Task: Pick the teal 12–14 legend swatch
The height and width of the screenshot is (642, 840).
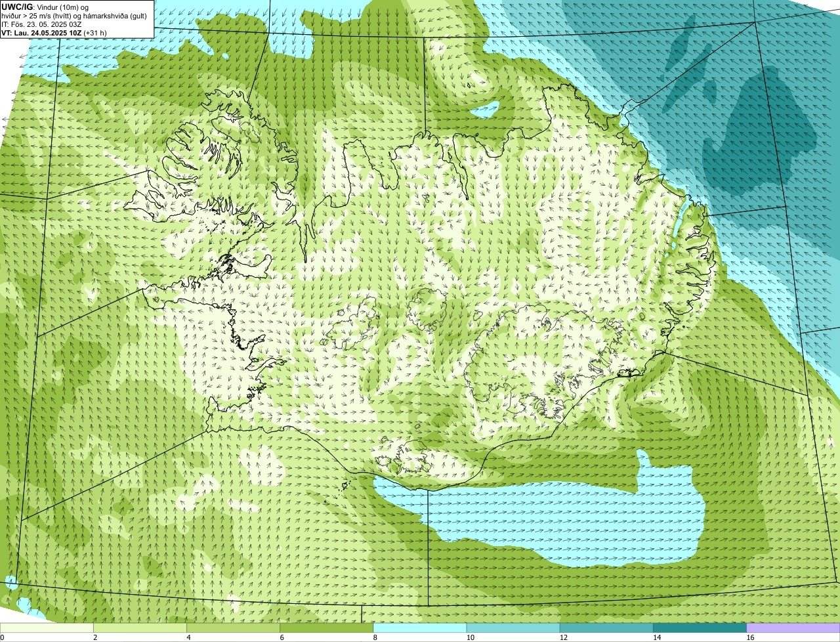Action: coord(606,628)
